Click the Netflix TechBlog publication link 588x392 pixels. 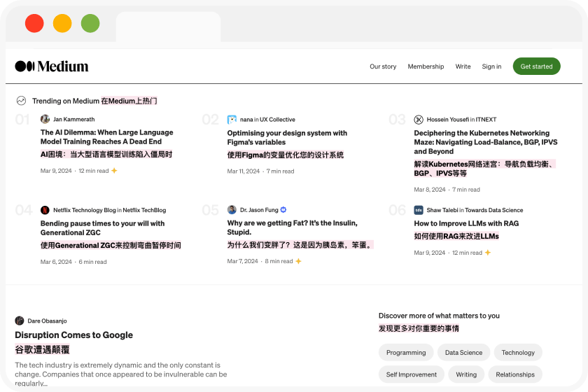pos(144,210)
